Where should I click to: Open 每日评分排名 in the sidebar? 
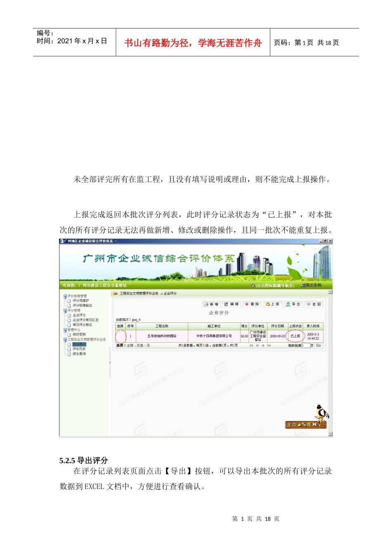pyautogui.click(x=82, y=325)
